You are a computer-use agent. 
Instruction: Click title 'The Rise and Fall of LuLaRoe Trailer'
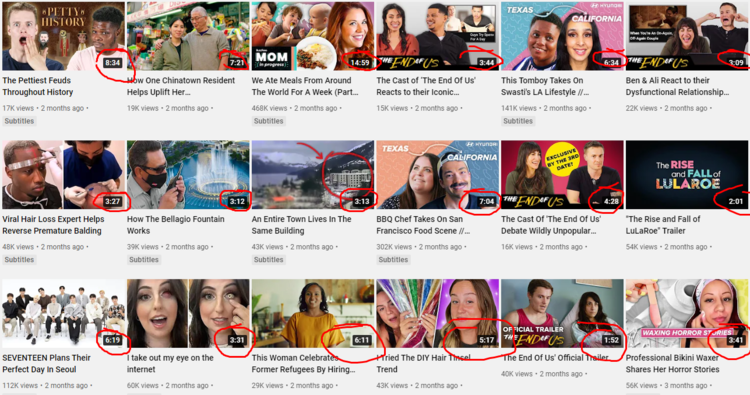tap(663, 225)
